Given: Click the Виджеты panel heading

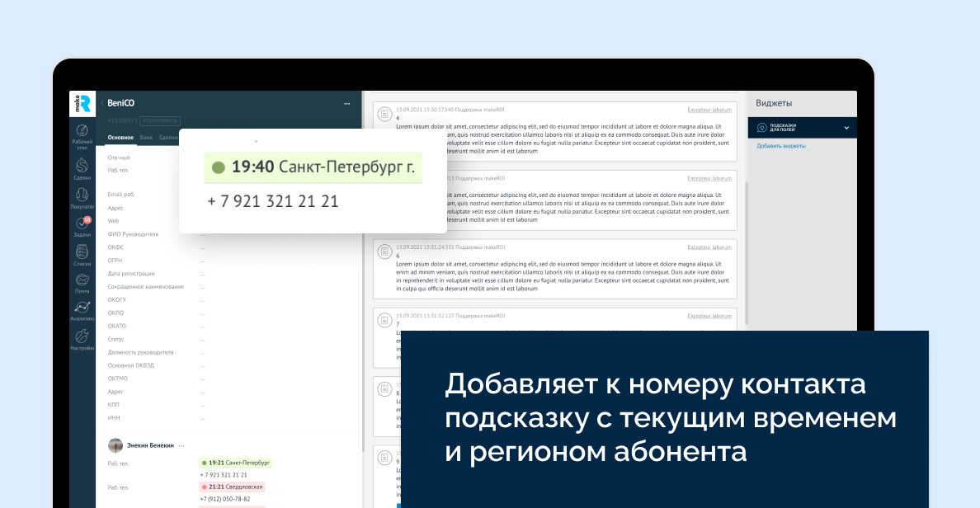Looking at the screenshot, I should click(774, 103).
